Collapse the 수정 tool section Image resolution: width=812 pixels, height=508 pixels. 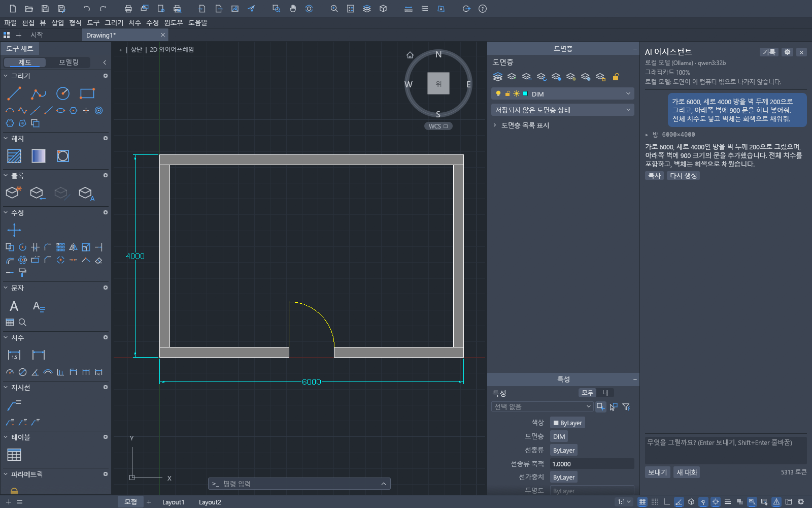tap(6, 212)
